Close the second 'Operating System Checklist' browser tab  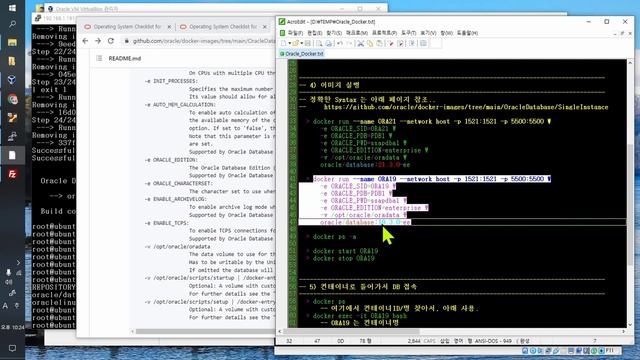pos(264,27)
